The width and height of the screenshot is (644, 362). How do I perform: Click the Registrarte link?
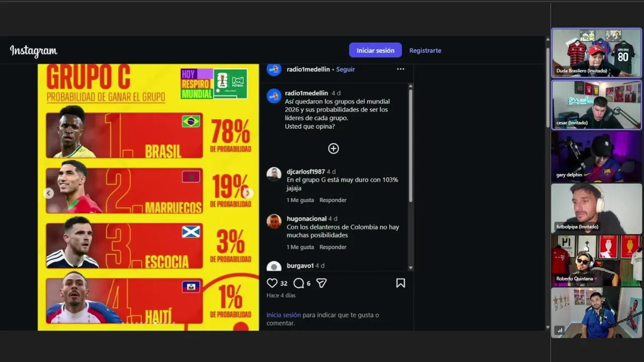coord(425,50)
